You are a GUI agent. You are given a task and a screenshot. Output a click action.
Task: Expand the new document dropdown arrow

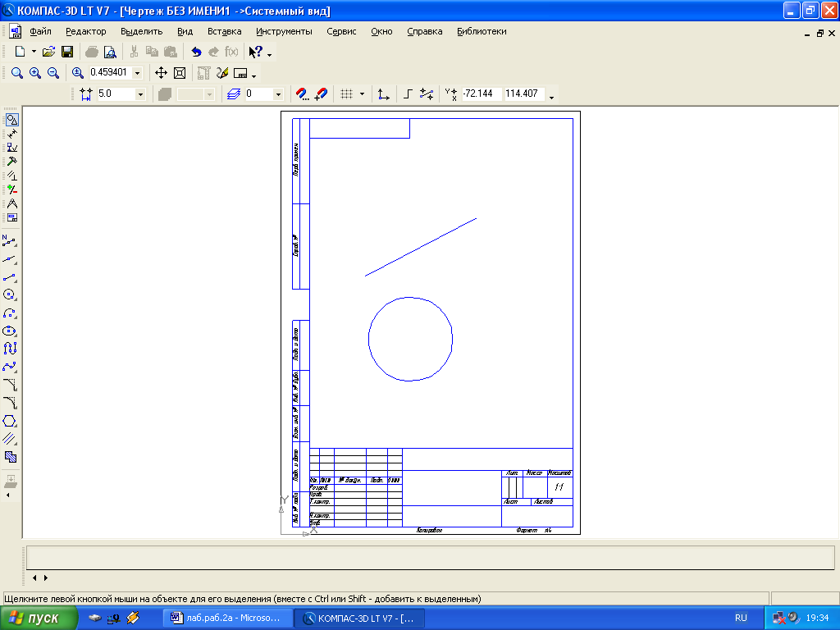coord(34,52)
